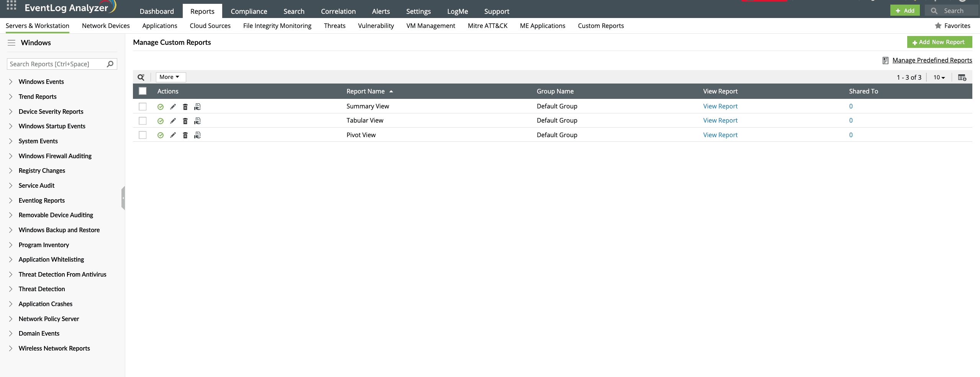Select the Custom Reports sub-tab
The height and width of the screenshot is (377, 980).
[x=601, y=26]
